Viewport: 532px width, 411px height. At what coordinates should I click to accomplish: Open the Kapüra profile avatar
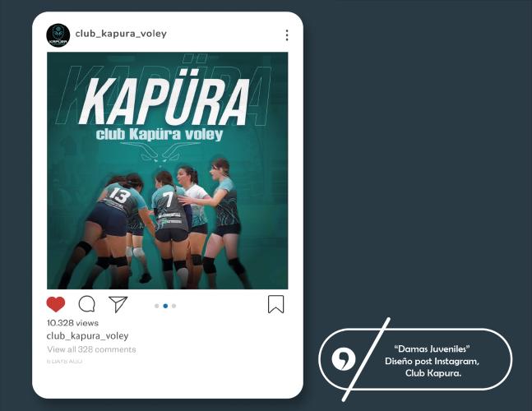tap(58, 35)
